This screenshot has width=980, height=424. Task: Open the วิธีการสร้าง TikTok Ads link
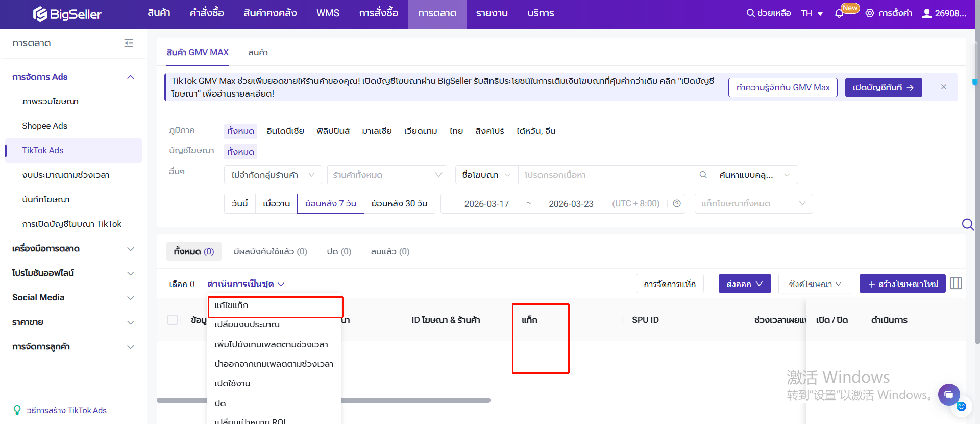(66, 410)
